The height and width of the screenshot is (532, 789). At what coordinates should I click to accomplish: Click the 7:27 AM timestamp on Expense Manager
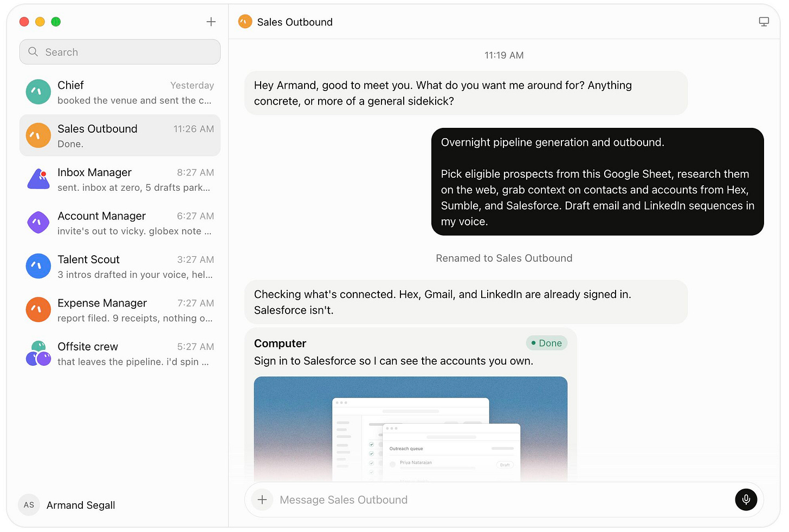click(x=196, y=303)
